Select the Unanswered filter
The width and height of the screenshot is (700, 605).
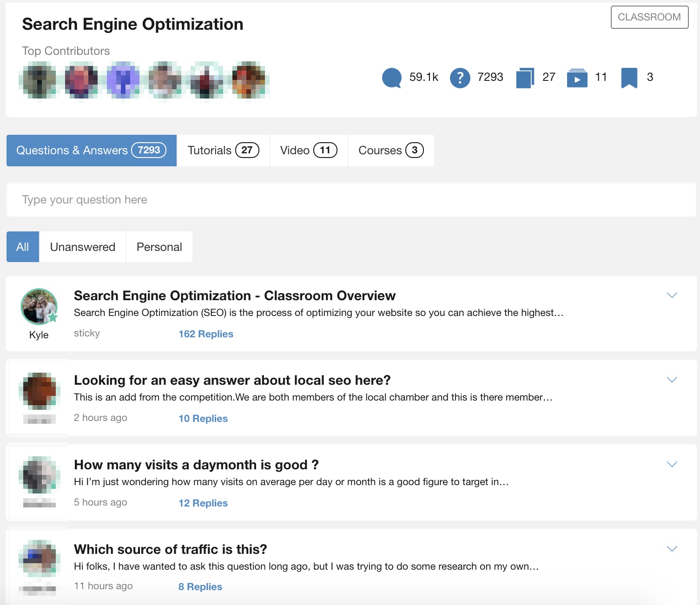(83, 247)
